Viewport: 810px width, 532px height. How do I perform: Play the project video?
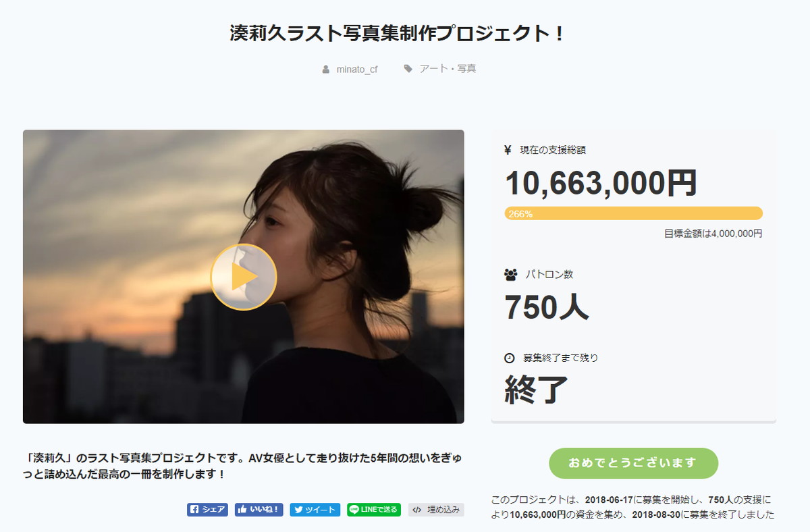pos(244,277)
